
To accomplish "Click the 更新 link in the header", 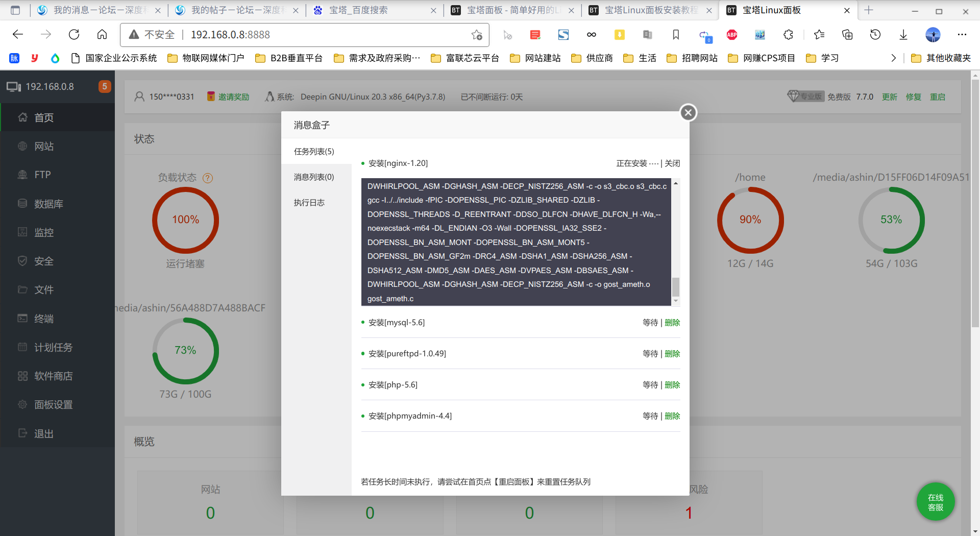I will (889, 96).
